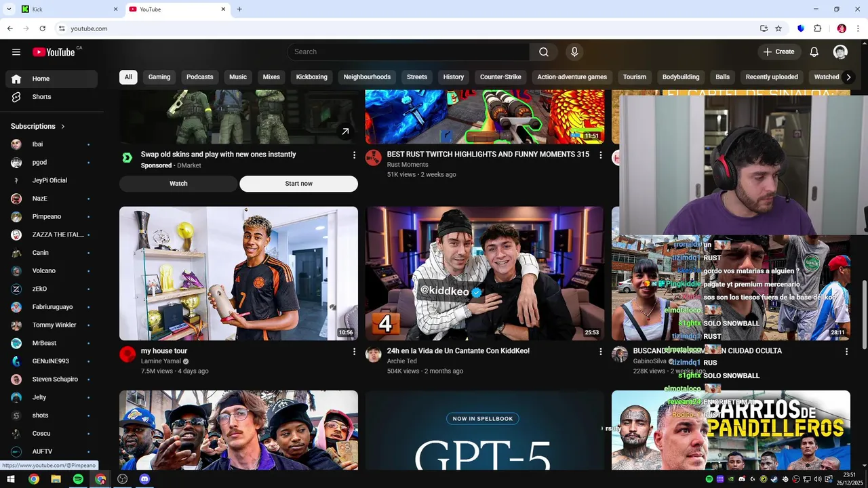The image size is (868, 488).
Task: Show more category chips with right arrow
Action: coord(848,77)
